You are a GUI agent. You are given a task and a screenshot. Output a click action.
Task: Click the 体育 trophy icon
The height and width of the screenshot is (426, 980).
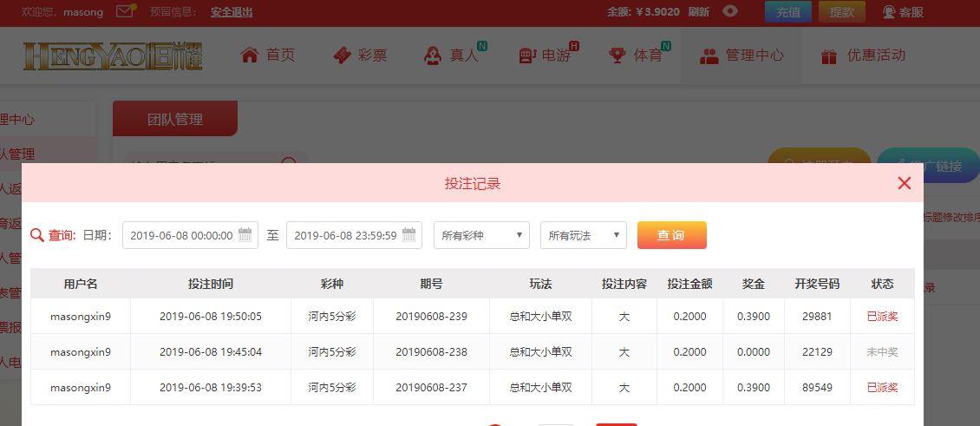tap(617, 56)
